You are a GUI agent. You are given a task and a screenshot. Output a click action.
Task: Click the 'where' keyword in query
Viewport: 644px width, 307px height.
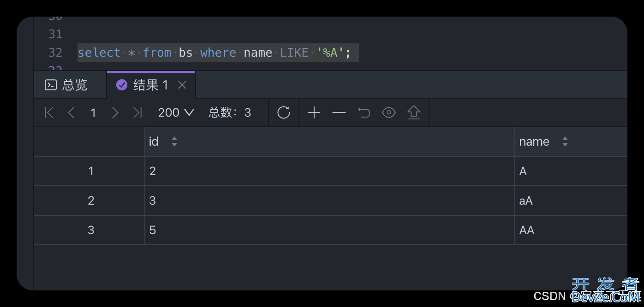[x=218, y=53]
